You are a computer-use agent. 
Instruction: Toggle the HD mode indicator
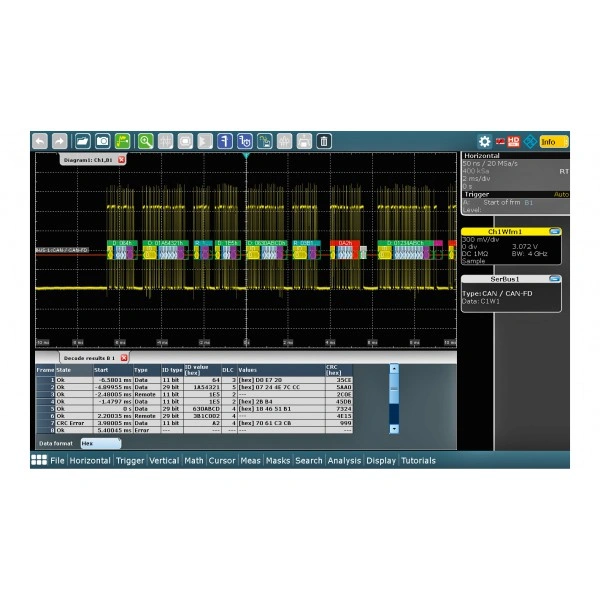click(x=514, y=142)
